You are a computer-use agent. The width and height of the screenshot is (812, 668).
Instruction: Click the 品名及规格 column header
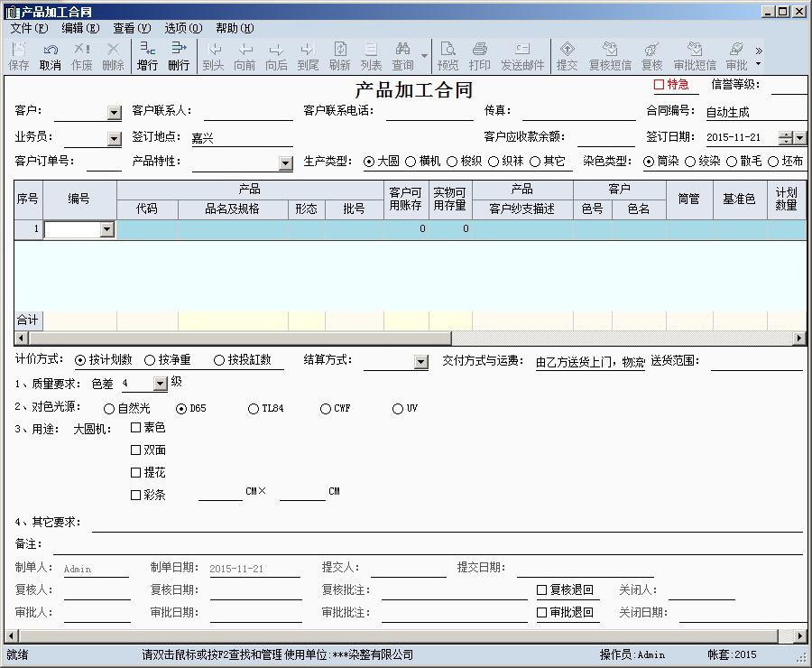[233, 209]
